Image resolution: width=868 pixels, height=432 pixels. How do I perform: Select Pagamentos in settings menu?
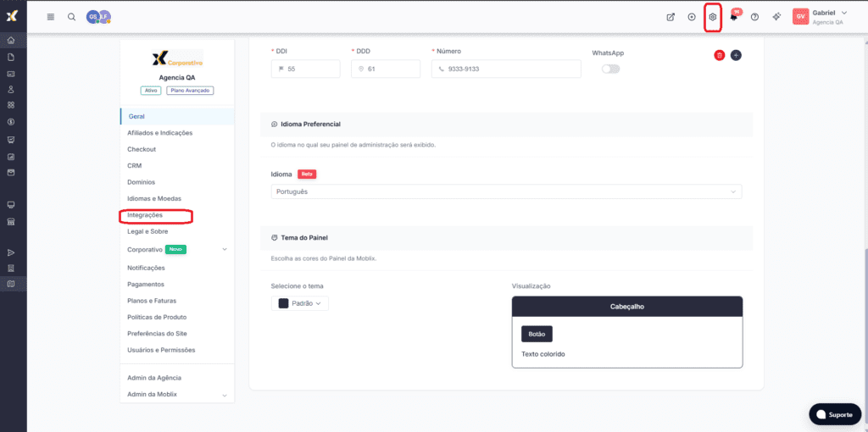pyautogui.click(x=146, y=284)
